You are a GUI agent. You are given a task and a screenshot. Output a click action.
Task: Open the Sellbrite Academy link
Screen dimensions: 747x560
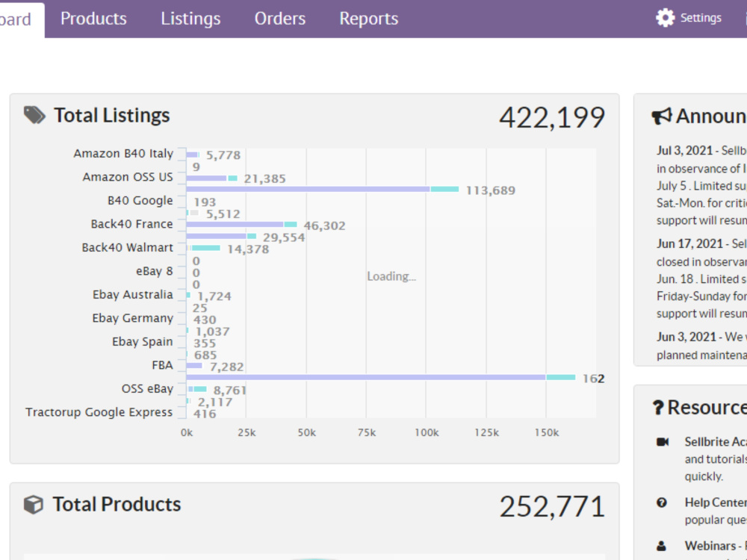716,442
